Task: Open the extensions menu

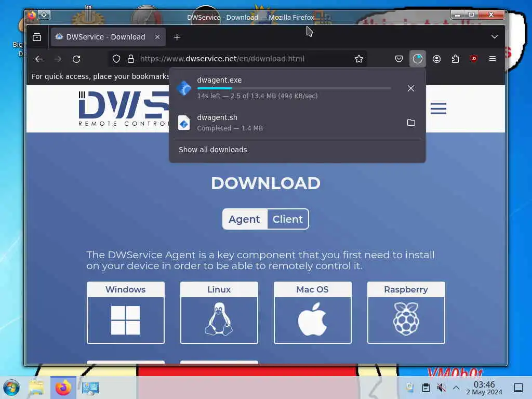Action: pyautogui.click(x=455, y=59)
